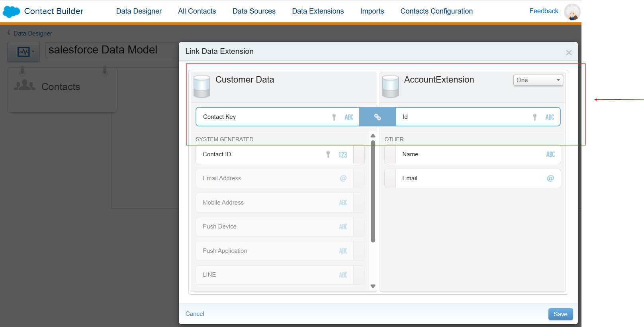Click the Salesforce cloud logo

[11, 12]
